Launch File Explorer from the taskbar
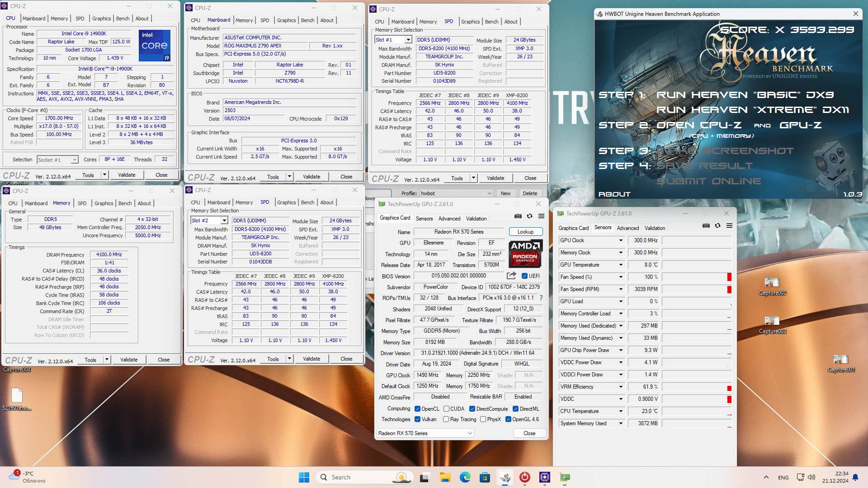 [445, 477]
